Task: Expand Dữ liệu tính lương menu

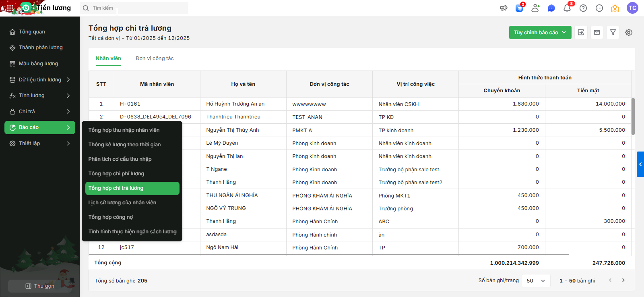Action: (40, 80)
